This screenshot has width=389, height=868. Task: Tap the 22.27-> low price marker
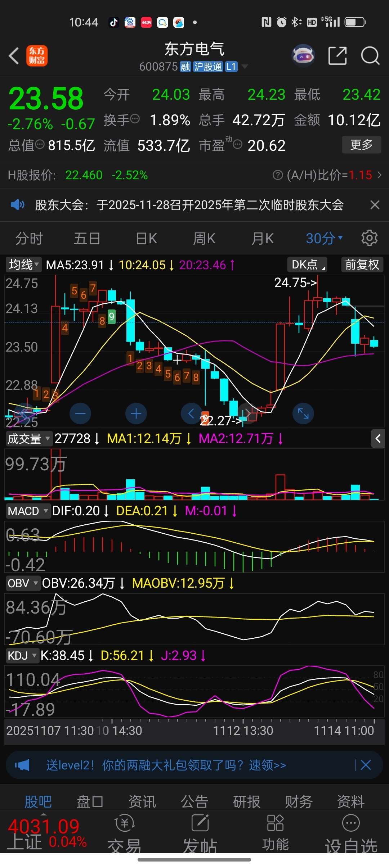[x=220, y=420]
